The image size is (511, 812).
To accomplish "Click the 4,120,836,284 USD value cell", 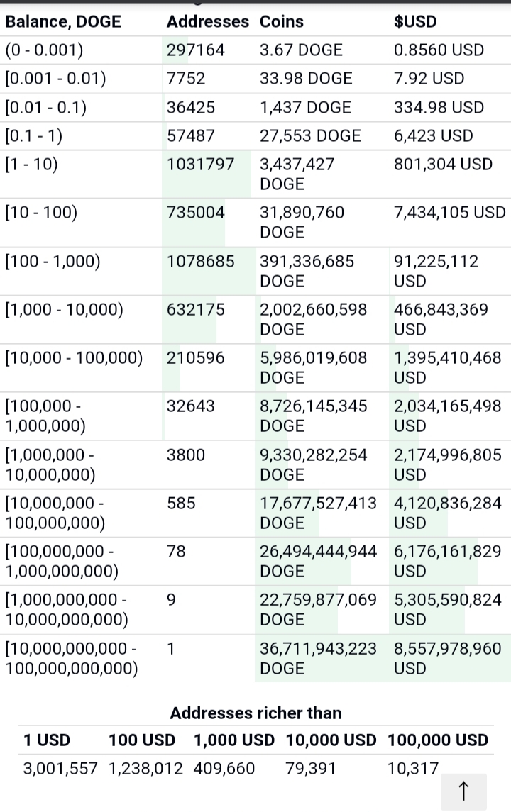I will (x=447, y=513).
